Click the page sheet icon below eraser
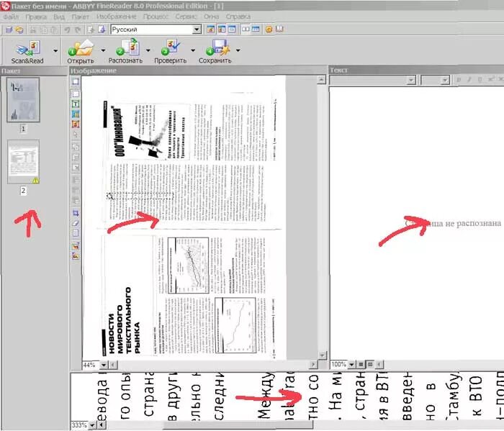Image resolution: width=504 pixels, height=431 pixels. pos(75,233)
